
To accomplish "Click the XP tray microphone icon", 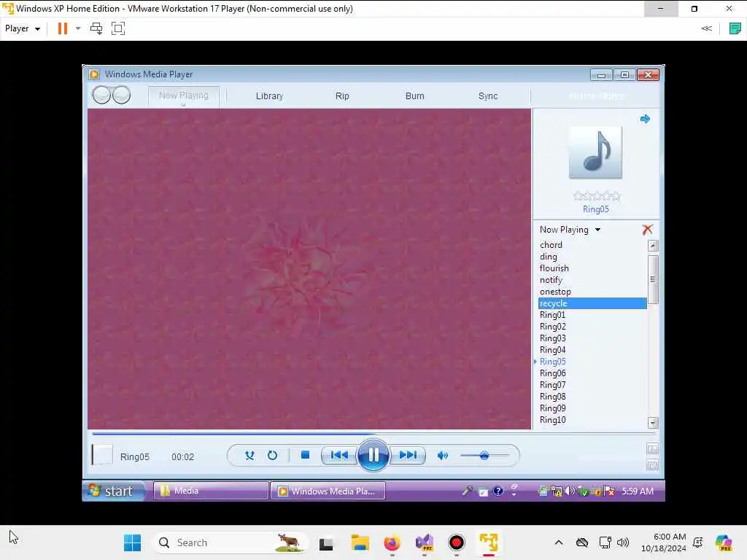I will (467, 491).
